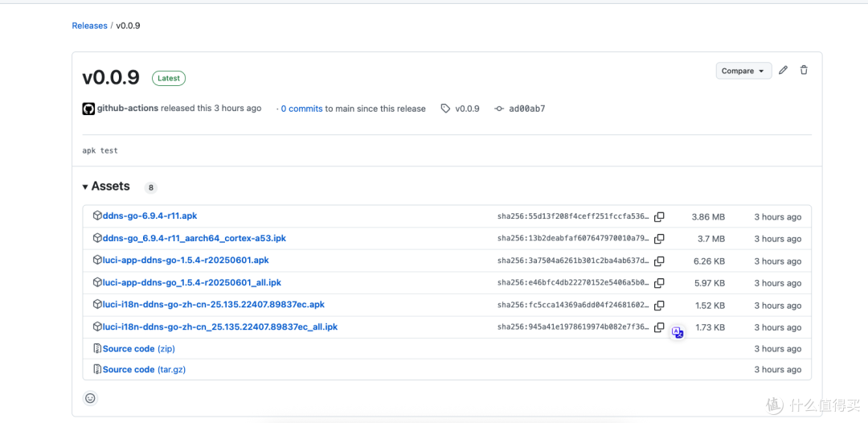The image size is (868, 423).
Task: Click the sha256:13b2deabfaf607647970010a79 hash
Action: click(574, 239)
